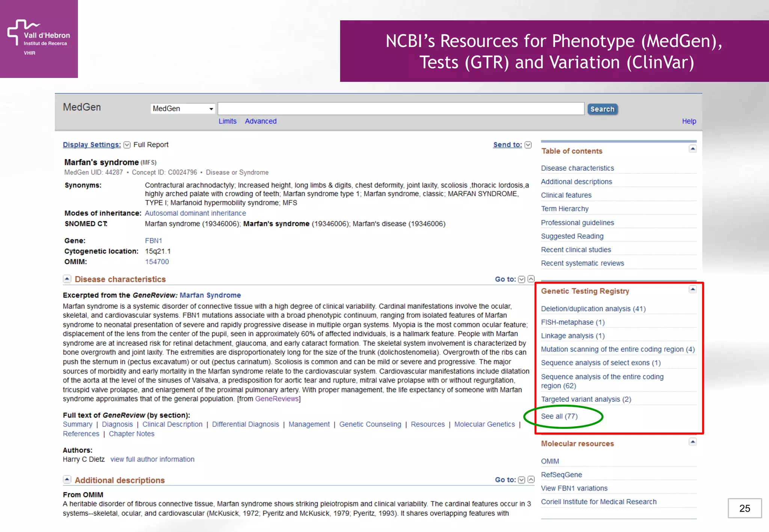Open Coriell Institute for Medical Research
The height and width of the screenshot is (532, 769).
[599, 502]
